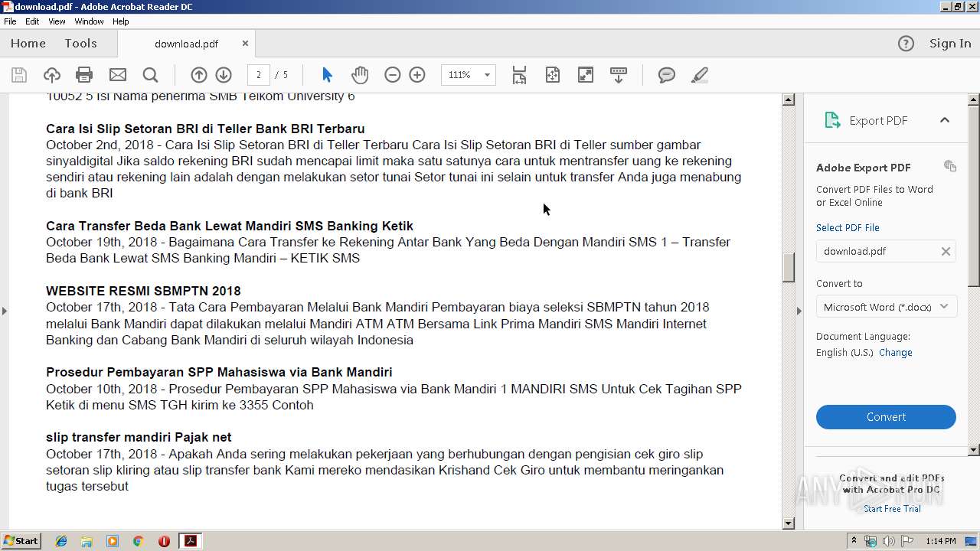
Task: Upload file to Adobe cloud icon
Action: [x=52, y=75]
